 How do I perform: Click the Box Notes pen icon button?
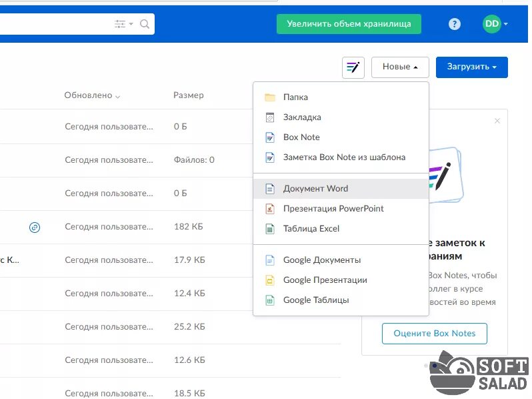coord(353,67)
